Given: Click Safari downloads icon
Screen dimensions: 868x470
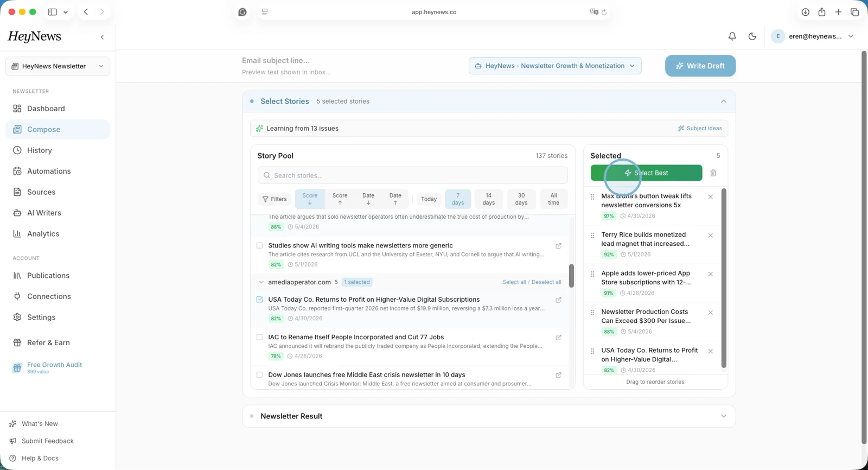Looking at the screenshot, I should (x=805, y=12).
